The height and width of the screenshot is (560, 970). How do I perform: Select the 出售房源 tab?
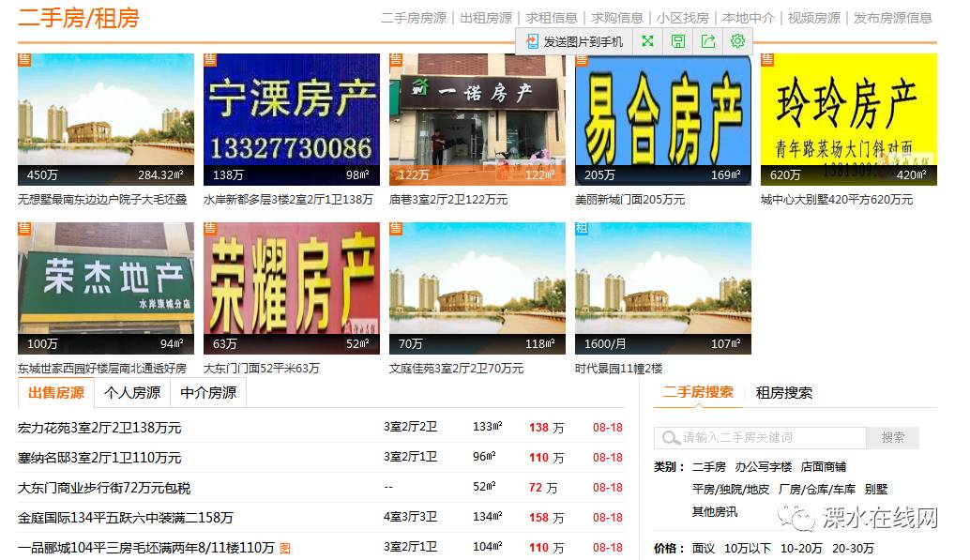tap(56, 393)
